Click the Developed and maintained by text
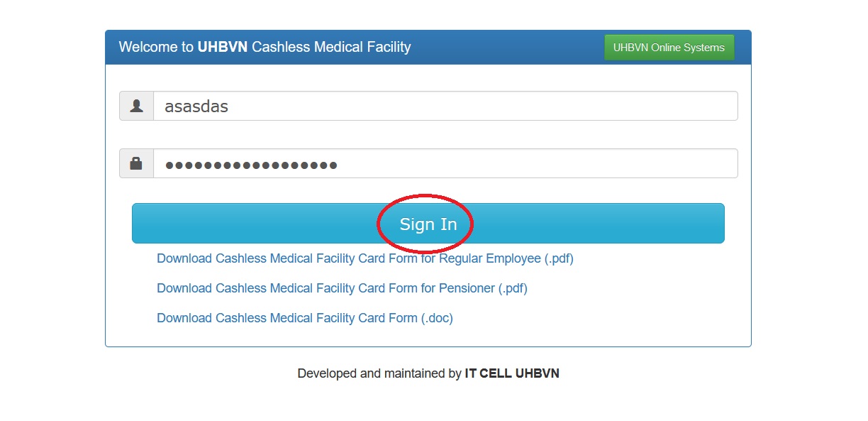The image size is (868, 421). click(379, 373)
